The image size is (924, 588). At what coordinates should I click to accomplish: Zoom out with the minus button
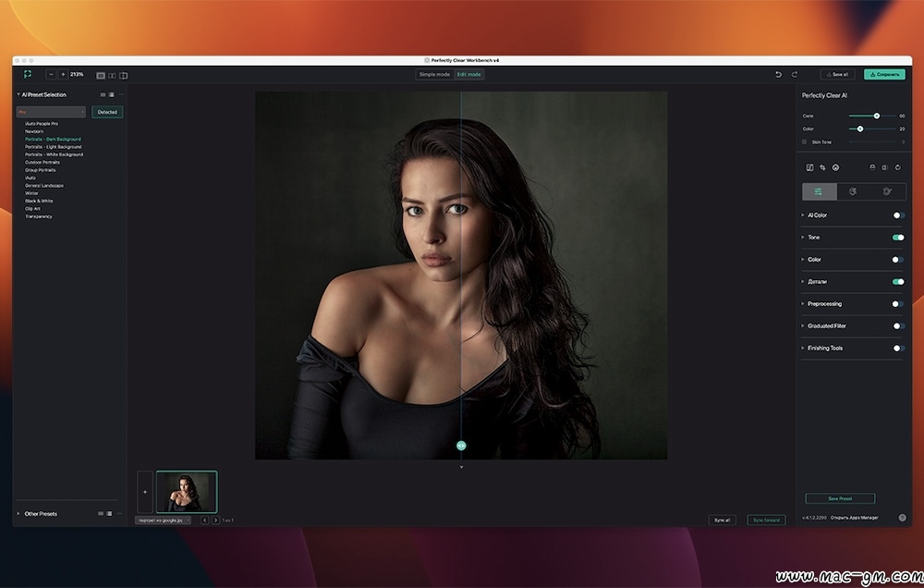pos(51,74)
